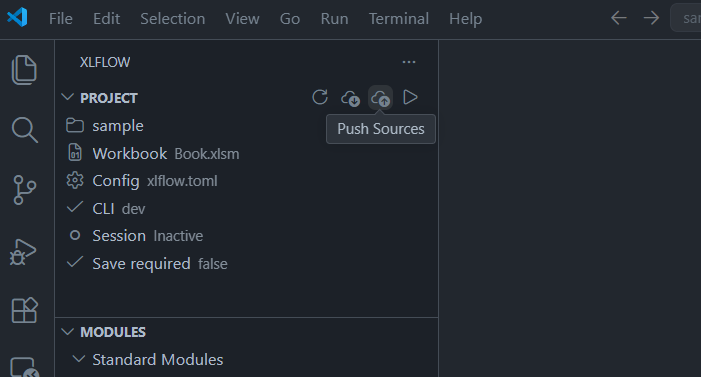Open the Run menu

tap(334, 19)
